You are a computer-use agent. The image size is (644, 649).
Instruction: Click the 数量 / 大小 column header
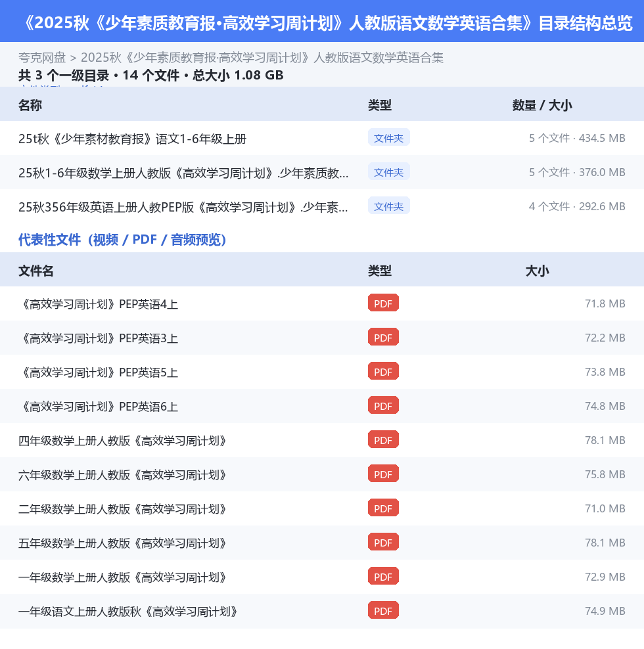[x=542, y=105]
